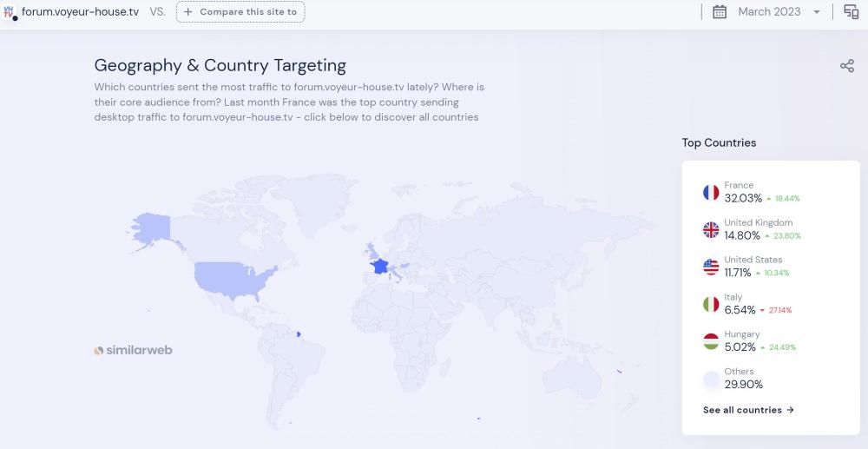Screen dimensions: 868x449
Task: Click the Italy flag icon
Action: [711, 305]
